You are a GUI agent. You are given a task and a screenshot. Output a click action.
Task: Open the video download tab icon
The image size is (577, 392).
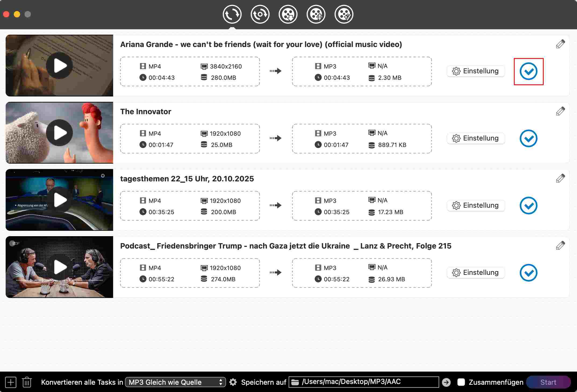pos(288,14)
